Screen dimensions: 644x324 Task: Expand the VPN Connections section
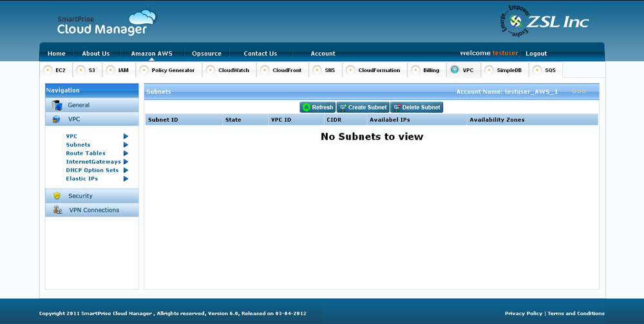92,210
